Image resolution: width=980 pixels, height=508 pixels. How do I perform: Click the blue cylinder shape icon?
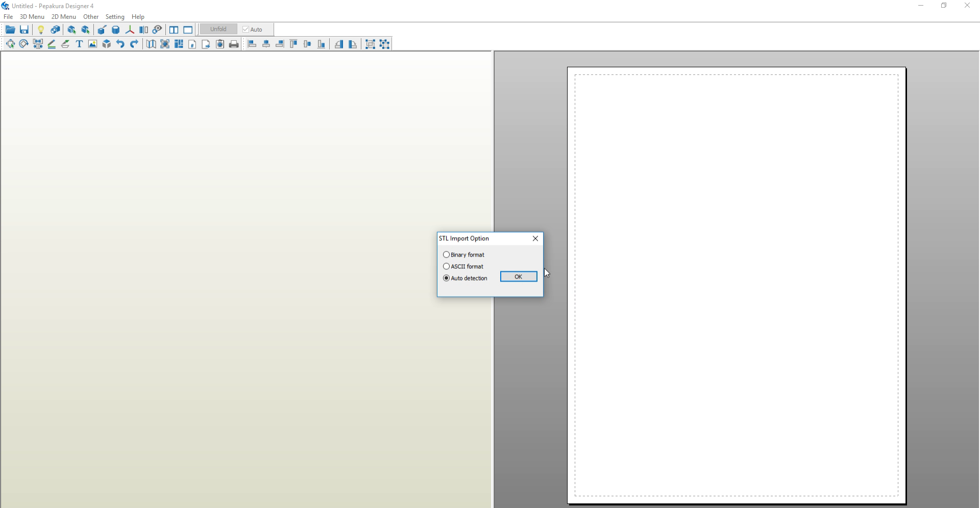click(116, 30)
